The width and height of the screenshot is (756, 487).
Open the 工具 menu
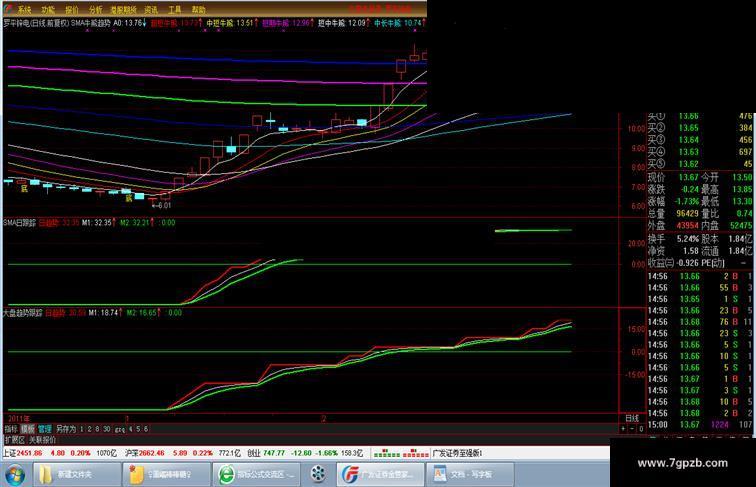[175, 9]
